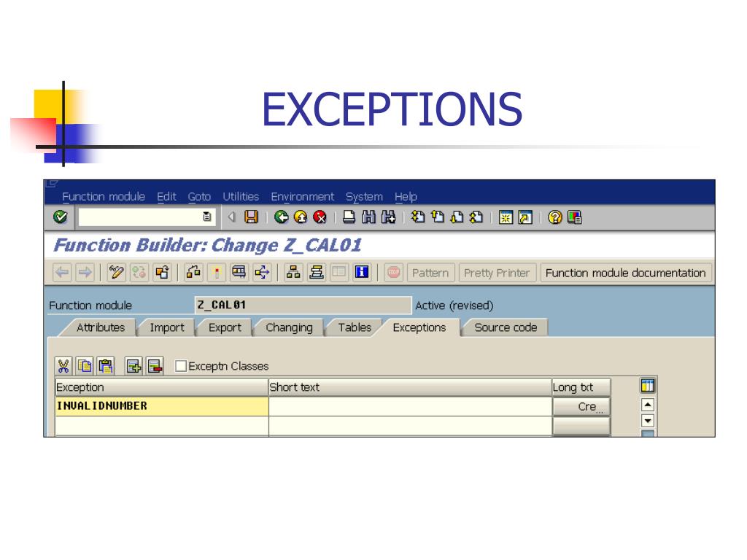Click the First Page icon
The image size is (747, 560).
coord(418,217)
